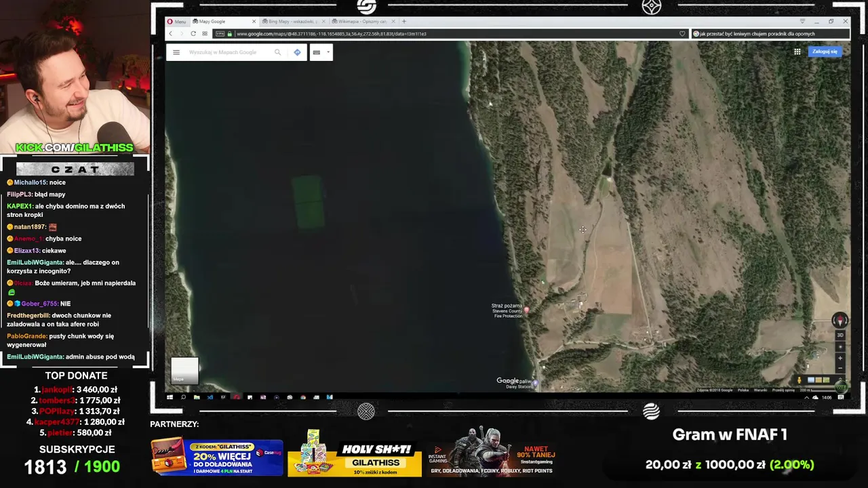
Task: Switch to the Wikimapia tab
Action: pos(363,22)
